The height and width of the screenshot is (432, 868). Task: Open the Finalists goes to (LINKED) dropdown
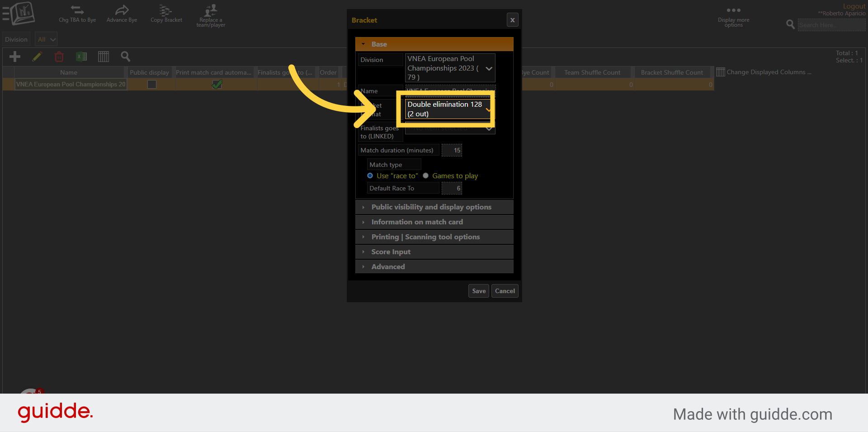point(450,128)
